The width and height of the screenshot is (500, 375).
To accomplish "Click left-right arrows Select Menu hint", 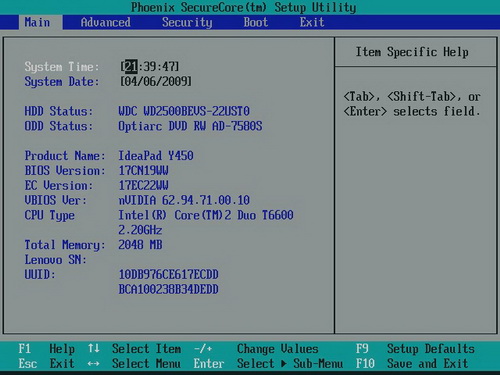I will 134,363.
